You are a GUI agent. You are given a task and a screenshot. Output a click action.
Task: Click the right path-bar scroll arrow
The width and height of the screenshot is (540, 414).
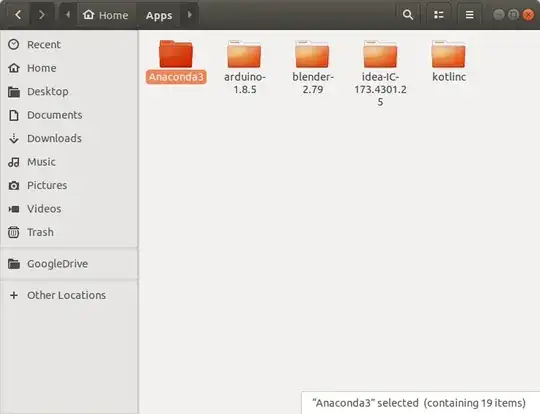pos(189,15)
